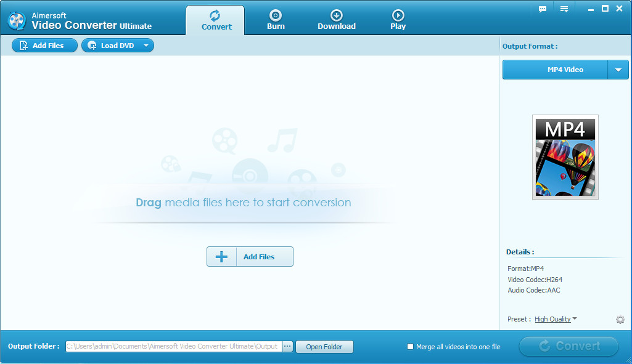Click the Open Folder button
Screen dimensions: 632x364
pos(324,347)
